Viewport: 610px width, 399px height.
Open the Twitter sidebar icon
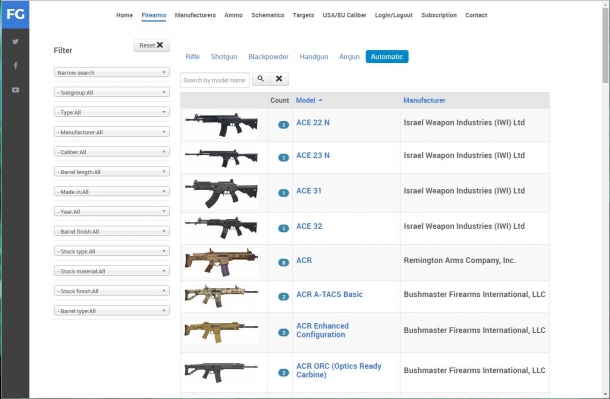pos(15,42)
